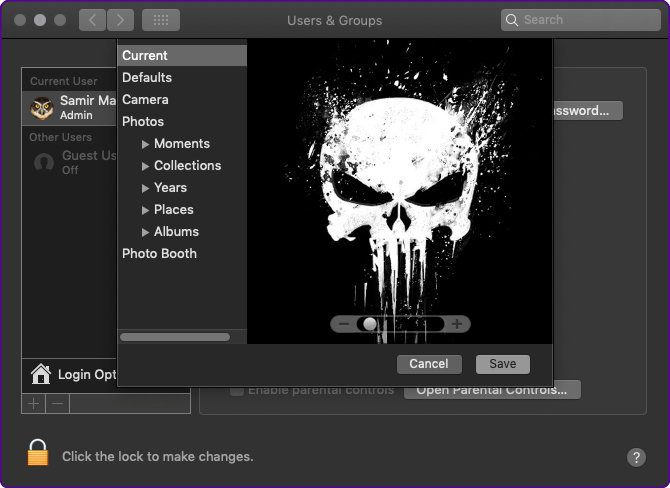Go forward with the right arrow button

tap(120, 20)
